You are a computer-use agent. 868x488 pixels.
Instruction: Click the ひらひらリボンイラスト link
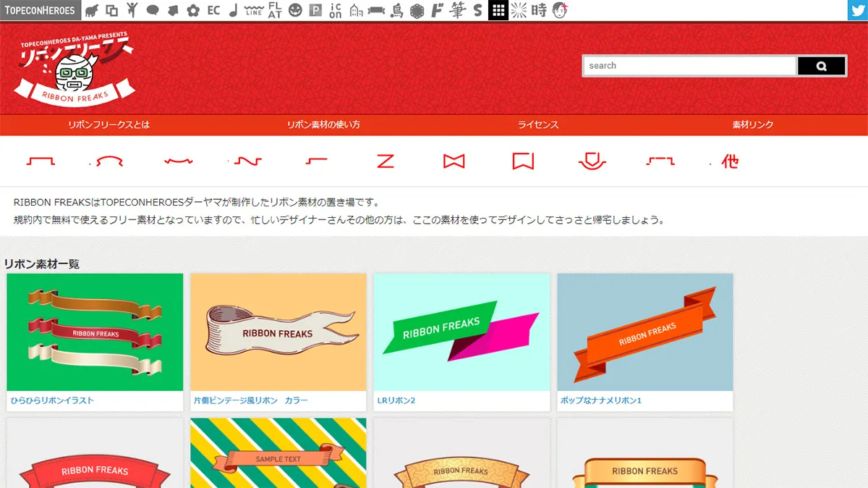52,400
